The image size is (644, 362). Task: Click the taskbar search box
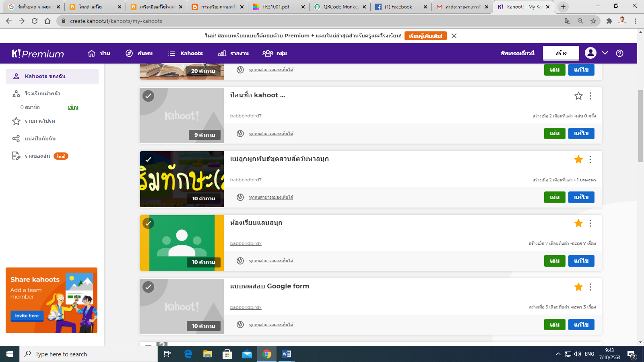pos(89,354)
